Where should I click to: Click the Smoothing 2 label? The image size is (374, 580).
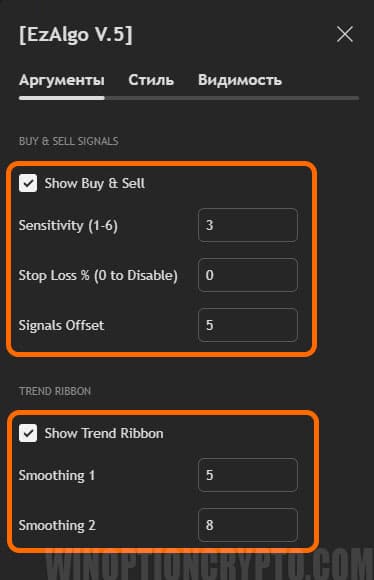click(x=57, y=525)
